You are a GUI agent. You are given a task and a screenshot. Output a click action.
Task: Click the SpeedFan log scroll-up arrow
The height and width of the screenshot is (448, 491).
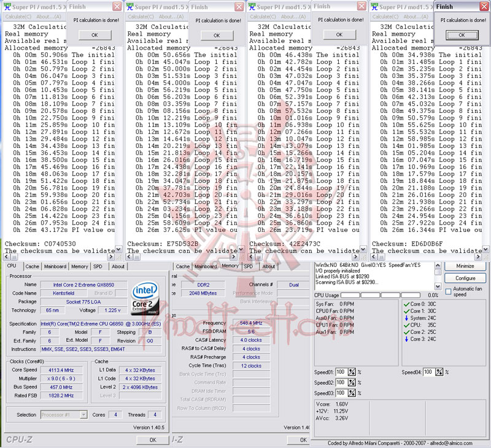(x=438, y=266)
